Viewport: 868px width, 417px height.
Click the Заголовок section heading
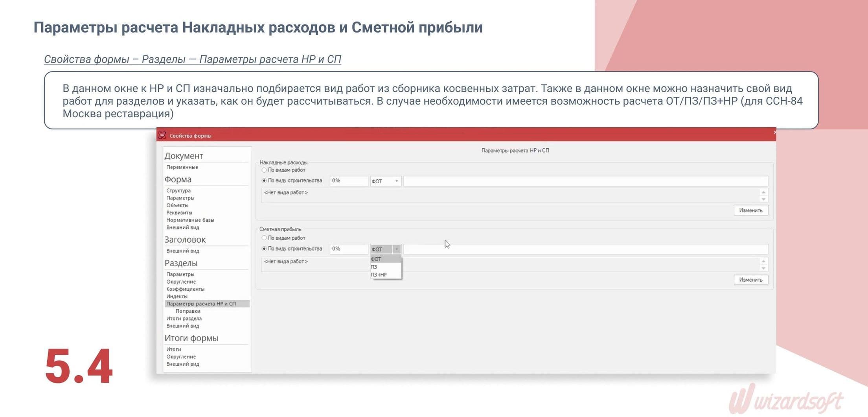tap(185, 240)
